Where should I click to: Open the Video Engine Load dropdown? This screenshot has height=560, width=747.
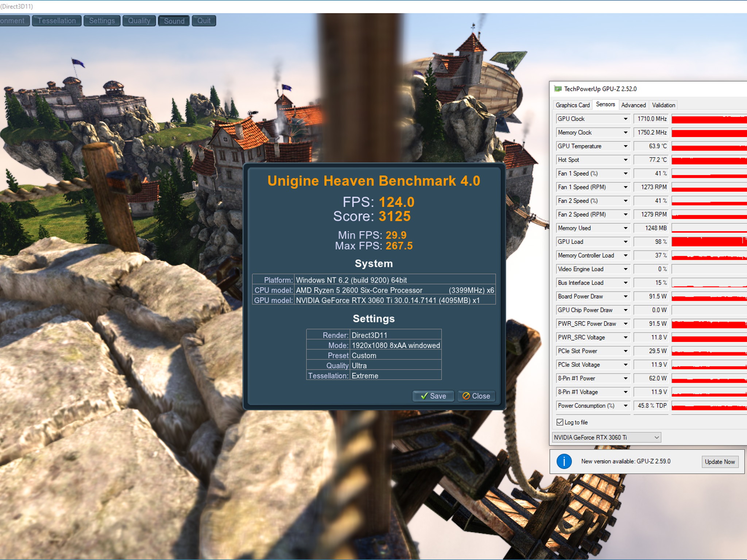point(626,269)
